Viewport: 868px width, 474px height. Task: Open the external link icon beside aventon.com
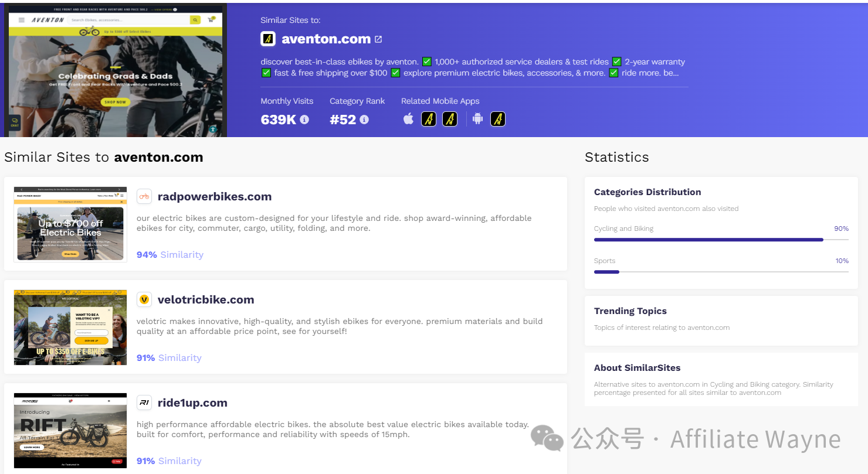point(378,39)
